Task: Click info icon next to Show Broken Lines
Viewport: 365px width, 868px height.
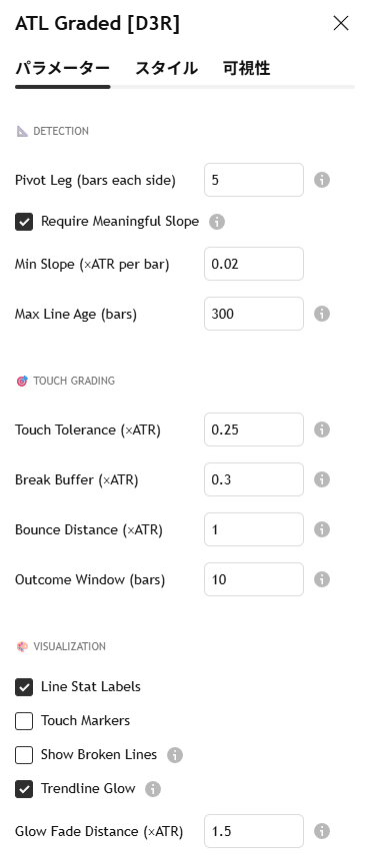Action: [175, 755]
